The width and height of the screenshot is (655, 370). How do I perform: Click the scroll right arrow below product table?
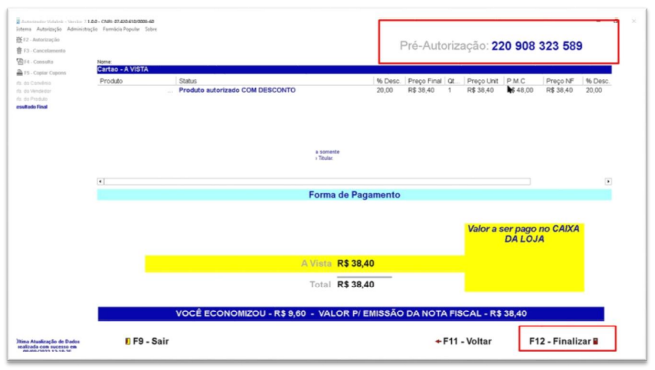coord(608,181)
